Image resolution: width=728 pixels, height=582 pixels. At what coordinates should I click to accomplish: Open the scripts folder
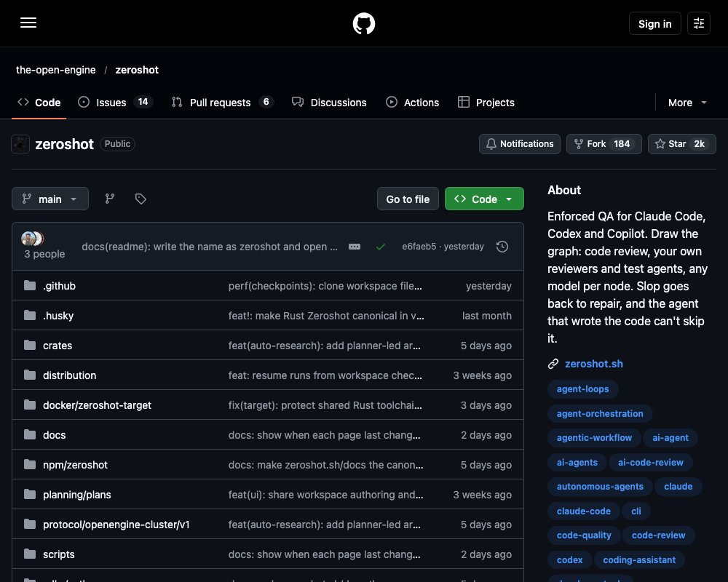click(x=58, y=554)
